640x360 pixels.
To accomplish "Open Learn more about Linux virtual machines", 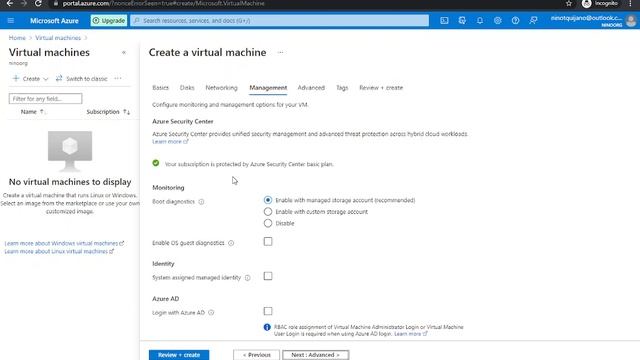I will 59,251.
